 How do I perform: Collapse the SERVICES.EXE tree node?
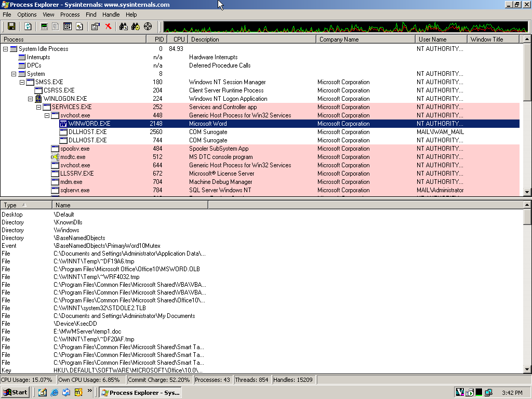click(x=38, y=107)
